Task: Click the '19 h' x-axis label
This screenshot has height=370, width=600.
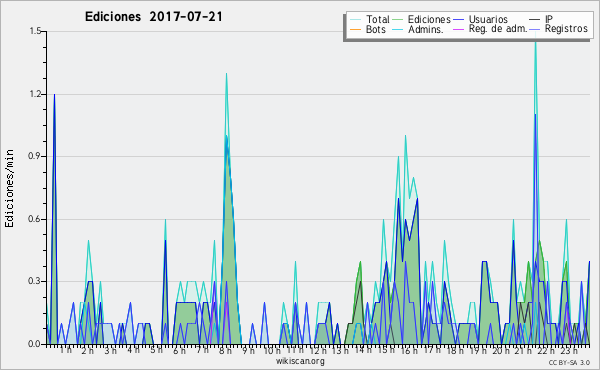Action: click(x=478, y=350)
